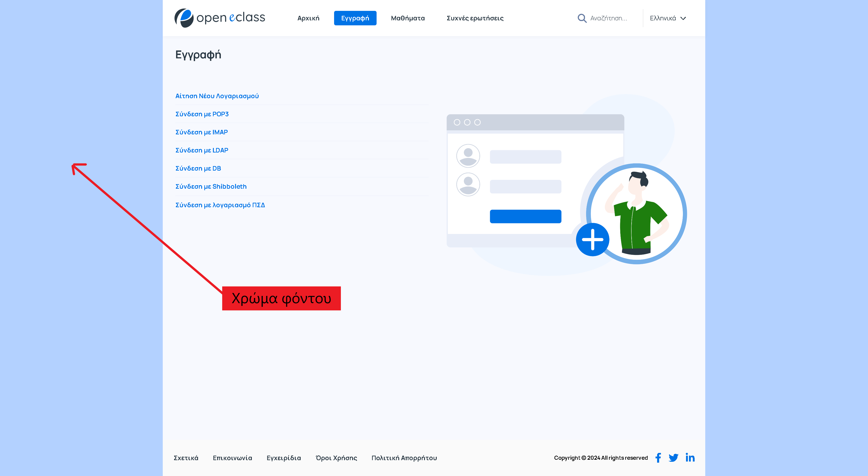Expand the Ελληνικά language dropdown

[x=668, y=18]
